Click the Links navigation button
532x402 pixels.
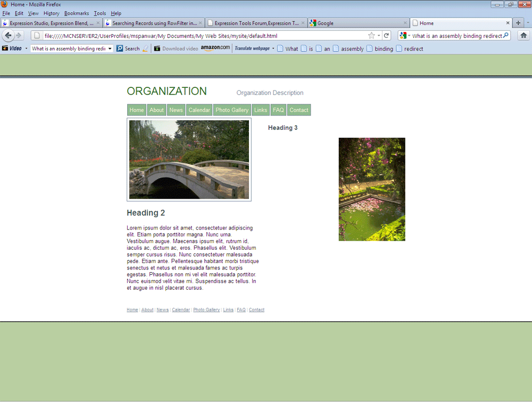261,110
